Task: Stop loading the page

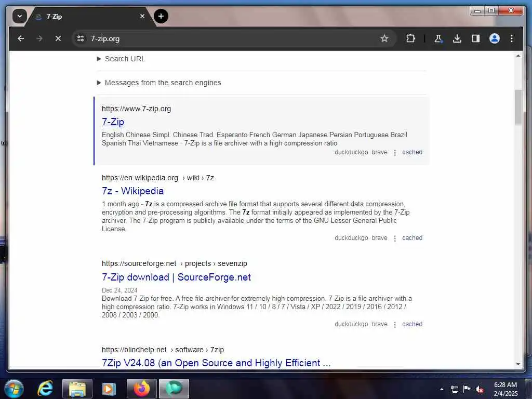Action: tap(58, 38)
